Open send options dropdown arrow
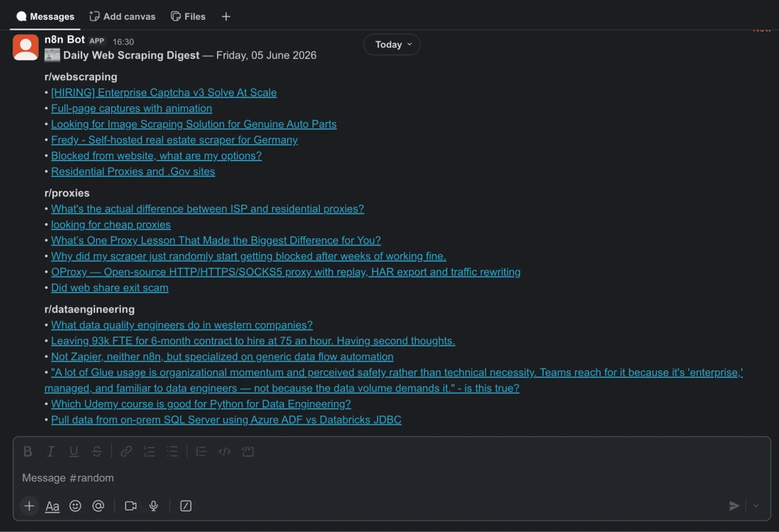 [756, 506]
